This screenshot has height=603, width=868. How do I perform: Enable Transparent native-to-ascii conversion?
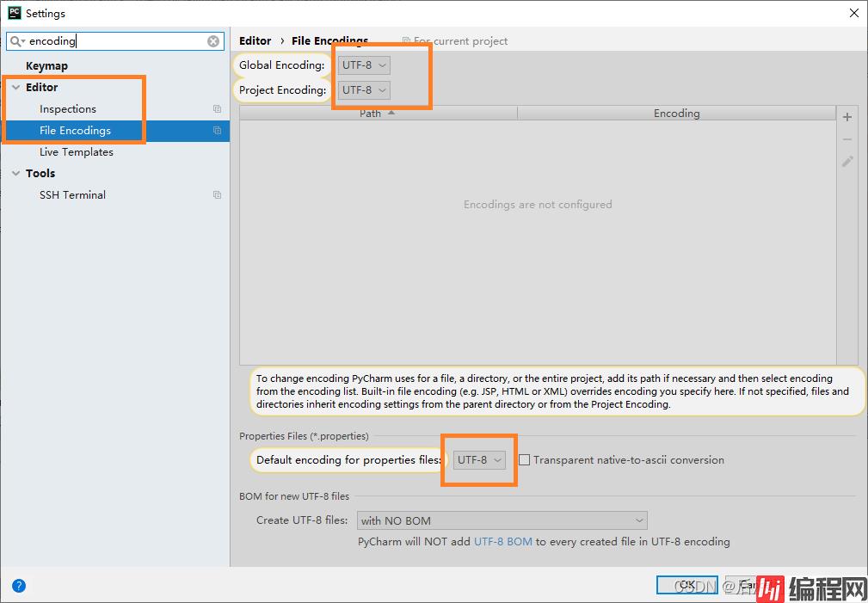(524, 460)
